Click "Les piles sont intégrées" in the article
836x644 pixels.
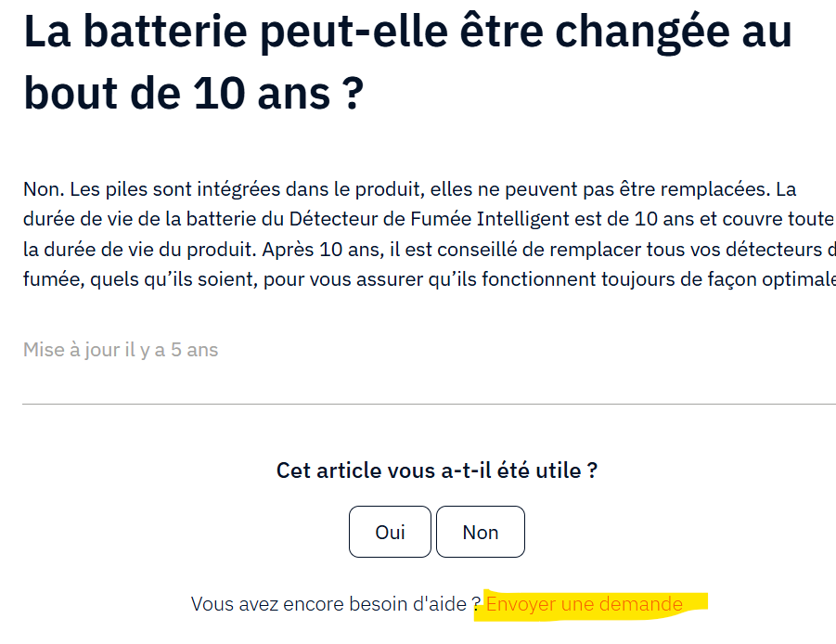[x=163, y=190]
